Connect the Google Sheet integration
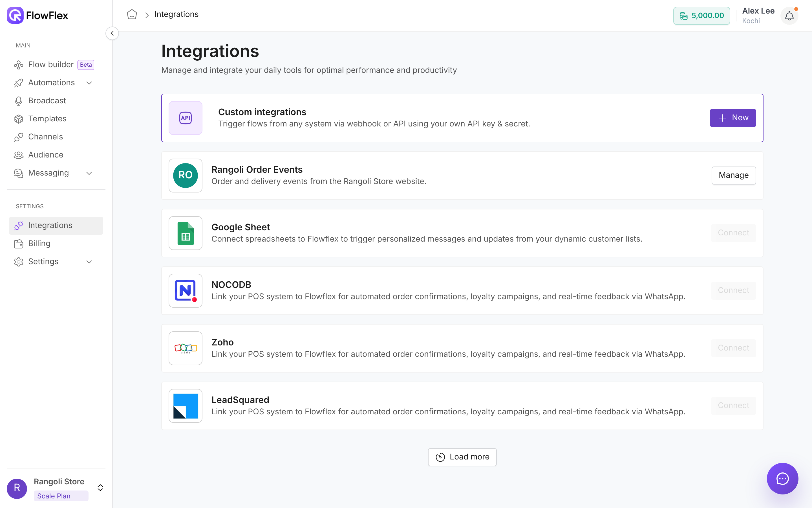Screen dimensions: 812x508 pos(734,233)
